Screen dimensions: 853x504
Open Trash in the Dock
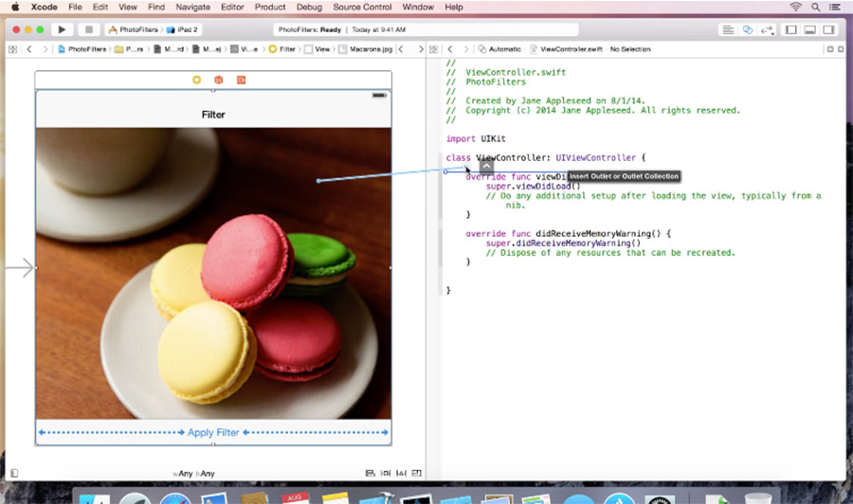pyautogui.click(x=758, y=498)
